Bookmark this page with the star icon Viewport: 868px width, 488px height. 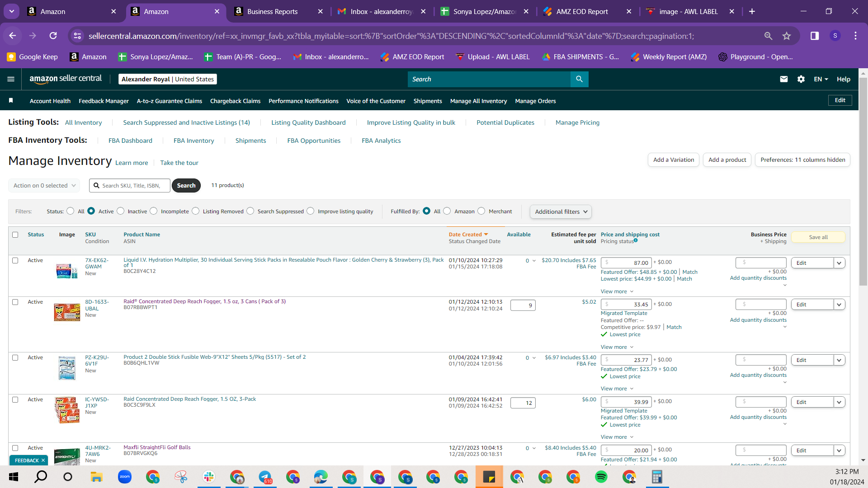787,36
